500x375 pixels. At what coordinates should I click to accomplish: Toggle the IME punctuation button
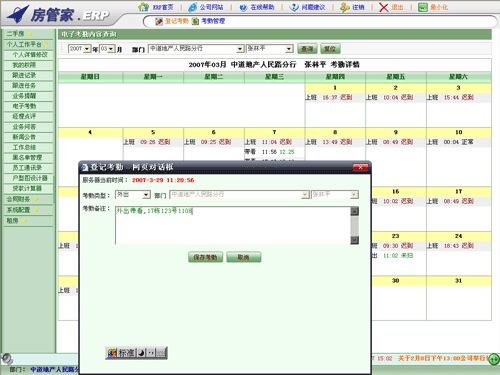[151, 353]
